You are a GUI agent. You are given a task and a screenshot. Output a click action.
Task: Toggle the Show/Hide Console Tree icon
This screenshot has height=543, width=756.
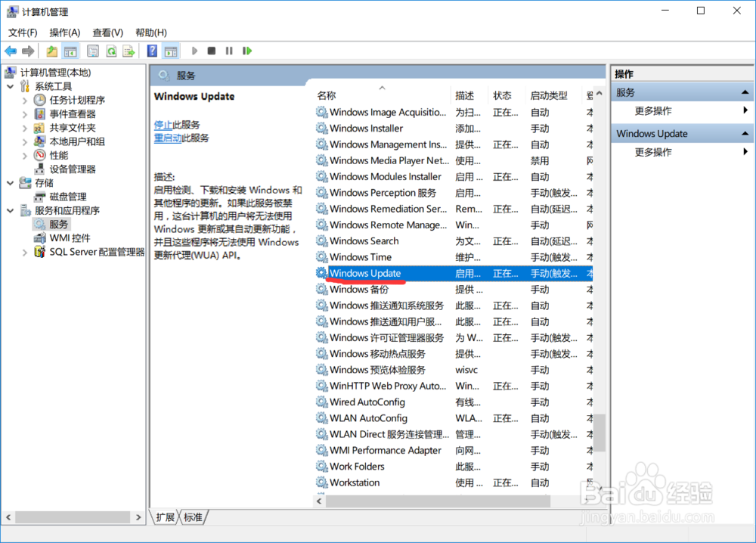(70, 51)
